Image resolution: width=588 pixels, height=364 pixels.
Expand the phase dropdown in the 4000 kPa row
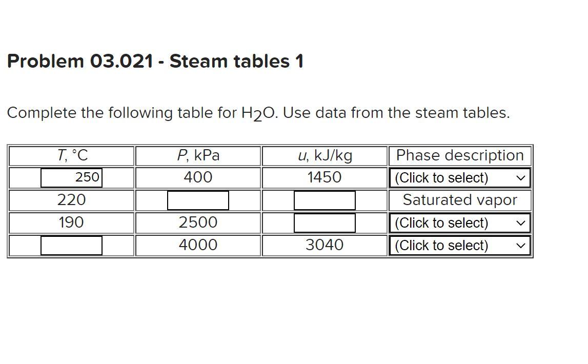point(459,245)
